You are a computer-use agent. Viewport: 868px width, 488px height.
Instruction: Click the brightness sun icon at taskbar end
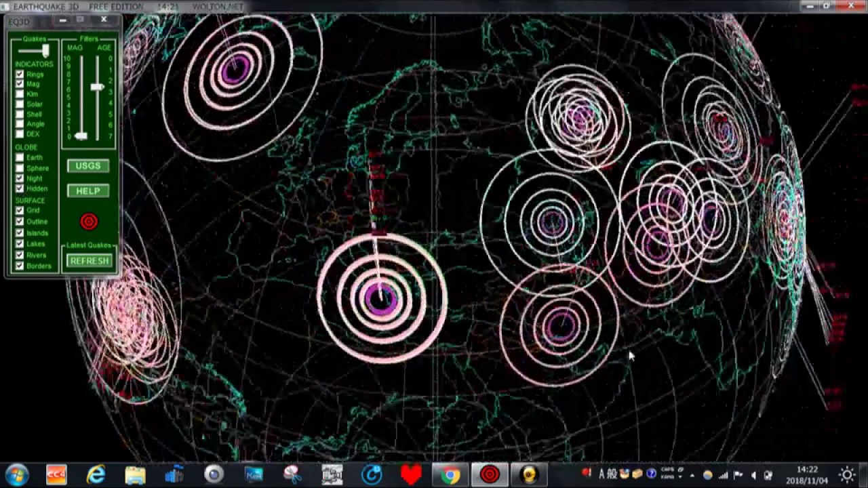tap(847, 475)
